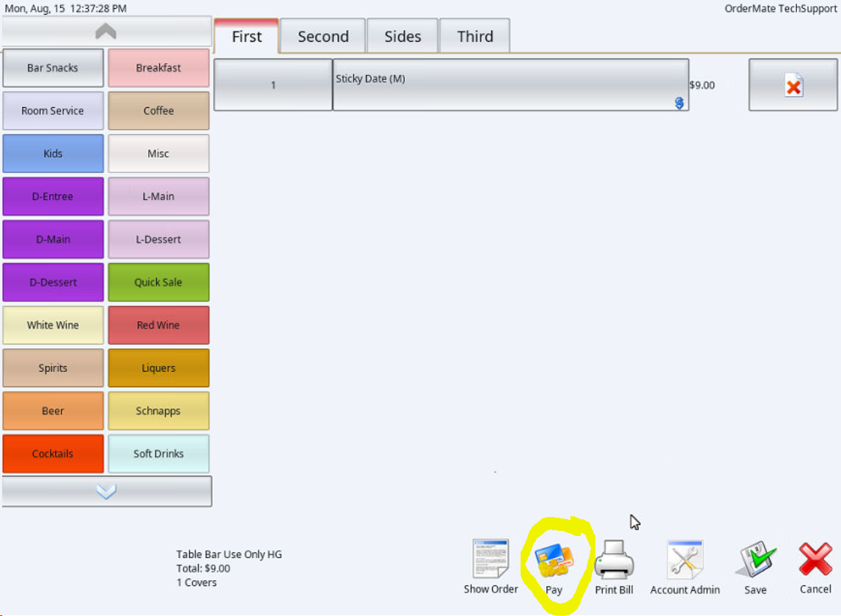This screenshot has width=841, height=616.
Task: Select the Sticky Date (M) order line
Action: coord(510,85)
